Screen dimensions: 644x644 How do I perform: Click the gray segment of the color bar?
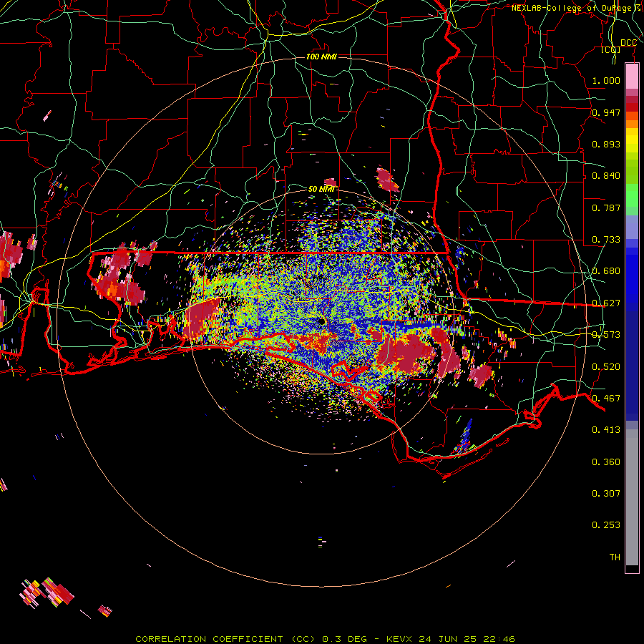(632, 497)
